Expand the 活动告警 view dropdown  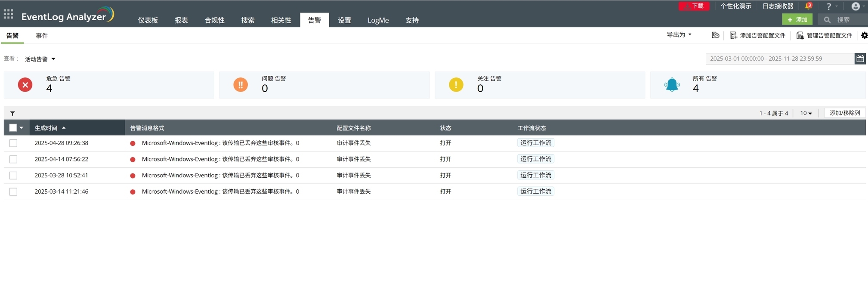click(x=40, y=59)
